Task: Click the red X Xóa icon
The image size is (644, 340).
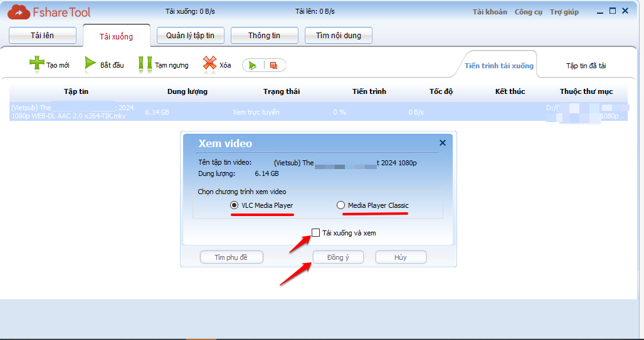Action: (x=209, y=64)
